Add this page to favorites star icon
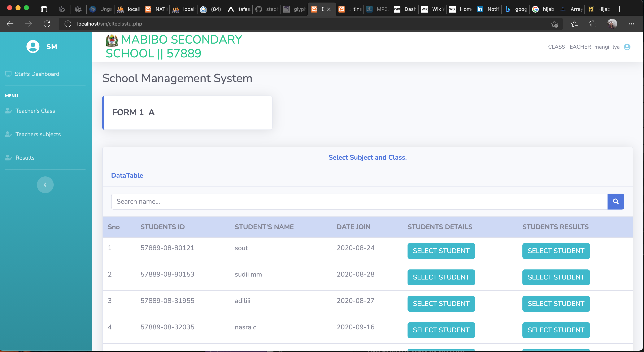This screenshot has width=644, height=352. coord(554,24)
